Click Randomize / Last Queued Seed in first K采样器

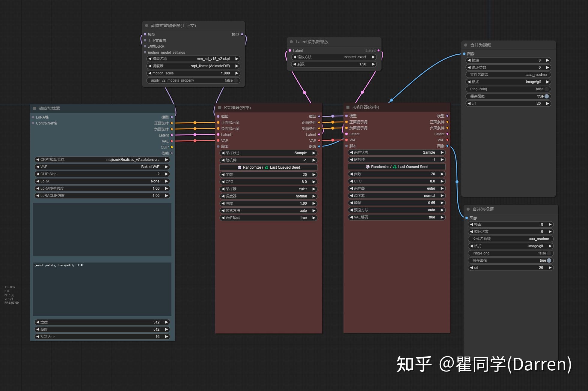(268, 167)
